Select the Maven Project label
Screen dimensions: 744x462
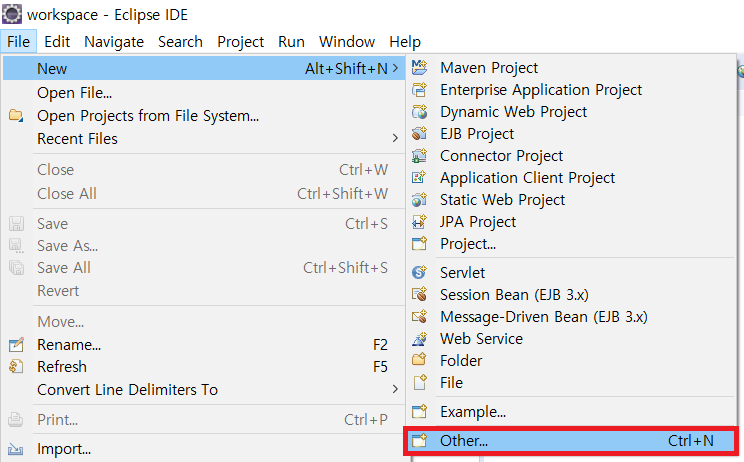click(x=489, y=68)
